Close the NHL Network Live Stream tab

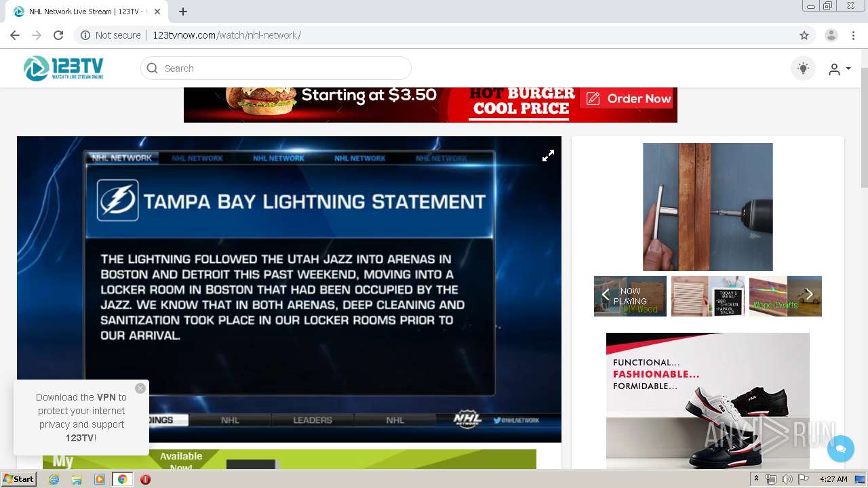(158, 12)
